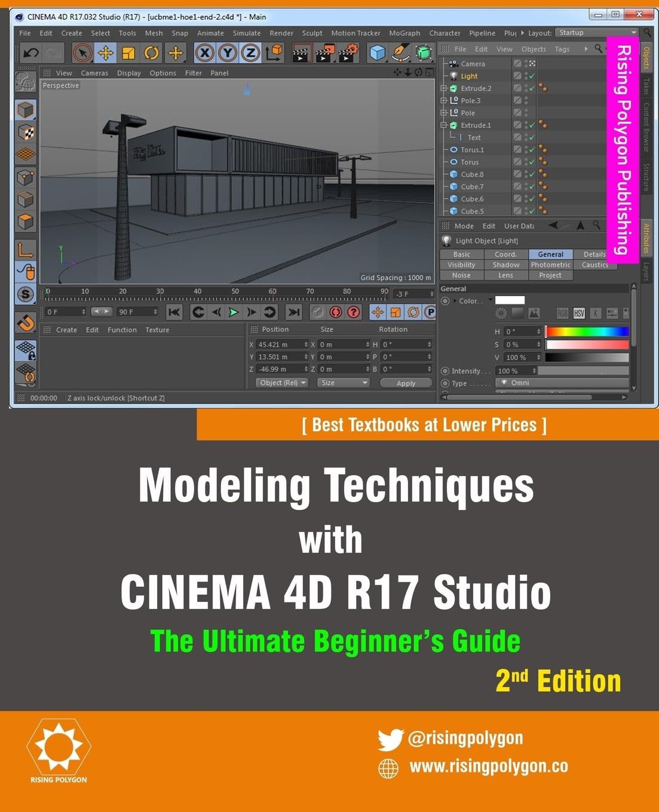The width and height of the screenshot is (659, 812).
Task: Switch to the Shadow tab
Action: [x=505, y=265]
